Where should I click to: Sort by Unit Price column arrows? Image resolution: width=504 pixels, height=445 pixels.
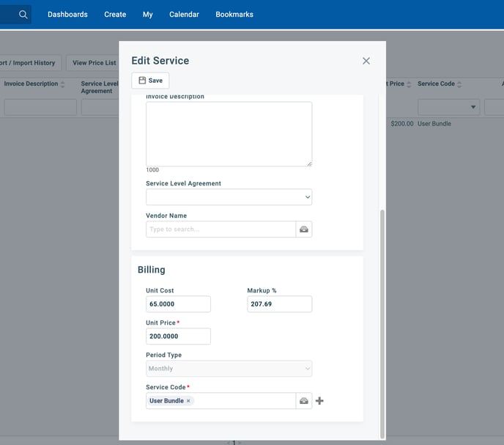pyautogui.click(x=409, y=84)
